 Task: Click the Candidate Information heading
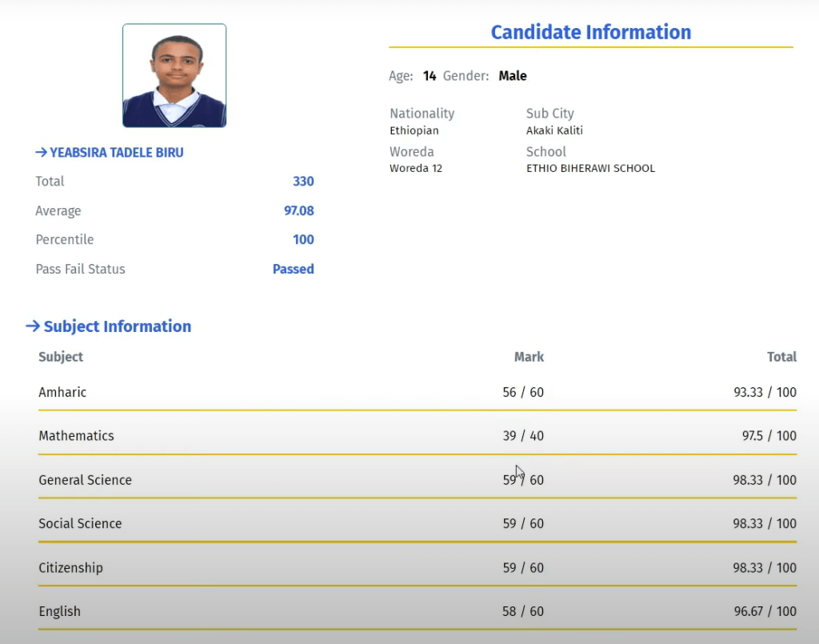click(x=590, y=32)
